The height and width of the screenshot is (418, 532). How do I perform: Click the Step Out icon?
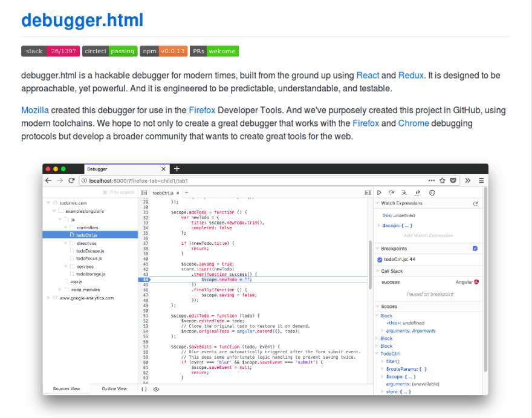(417, 192)
